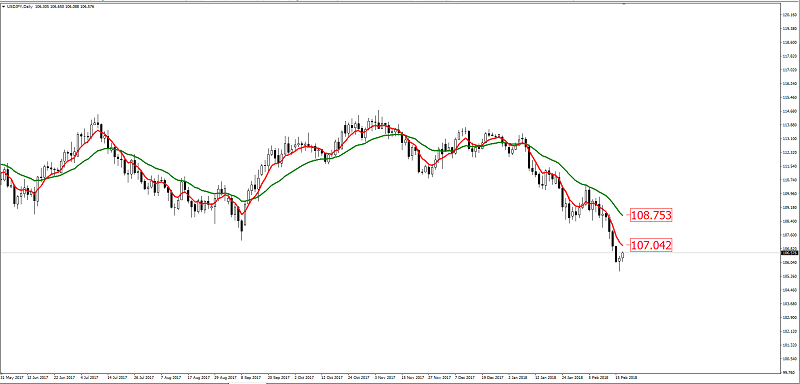Expand the arrow beside USDJPY,Daily title

tap(4, 7)
